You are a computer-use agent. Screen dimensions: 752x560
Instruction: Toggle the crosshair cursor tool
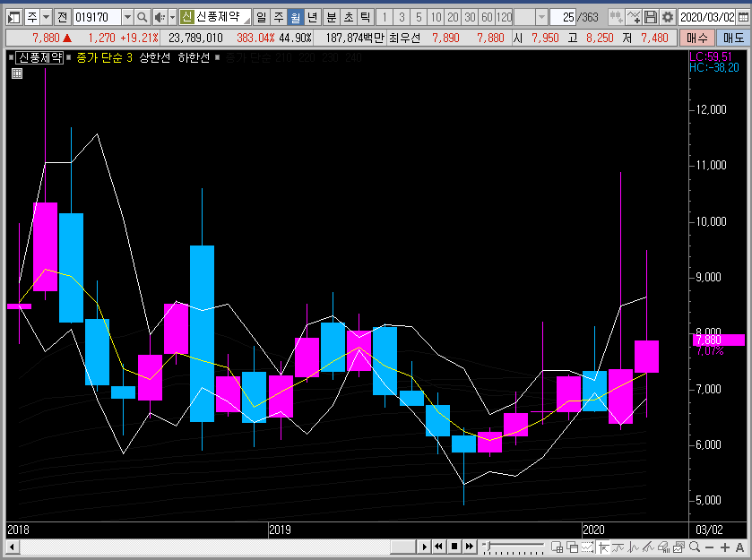tap(603, 547)
